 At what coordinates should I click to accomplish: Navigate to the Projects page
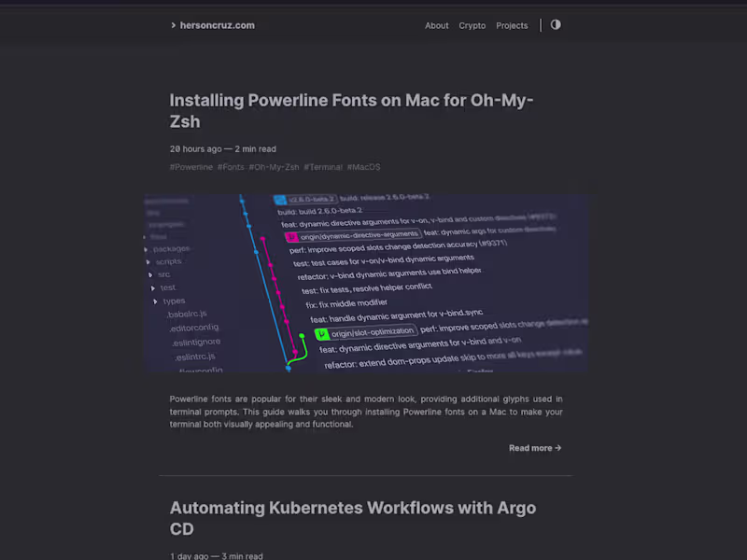pyautogui.click(x=512, y=26)
